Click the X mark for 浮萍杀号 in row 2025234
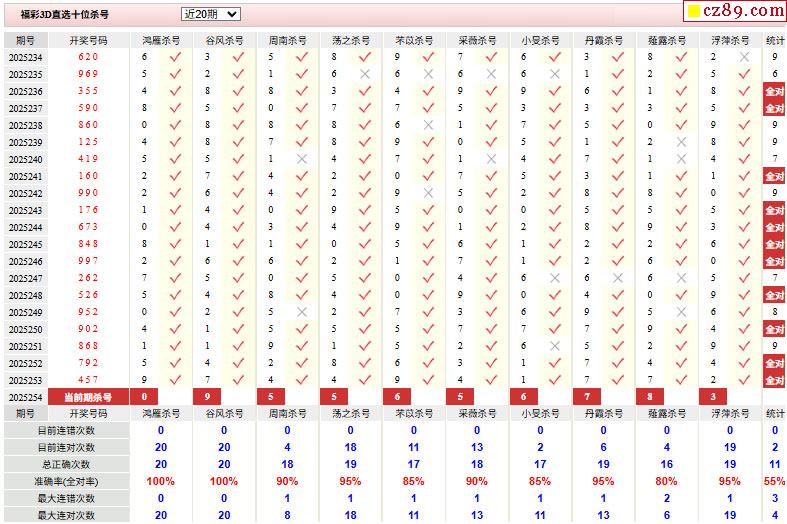 tap(744, 57)
